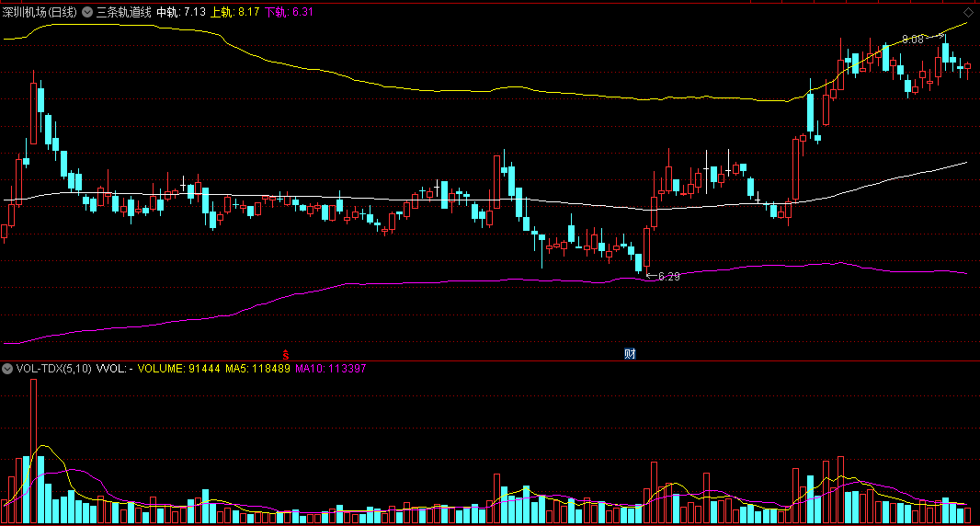Click the 三条轨道线 indicator name
This screenshot has height=526, width=980.
[x=124, y=12]
